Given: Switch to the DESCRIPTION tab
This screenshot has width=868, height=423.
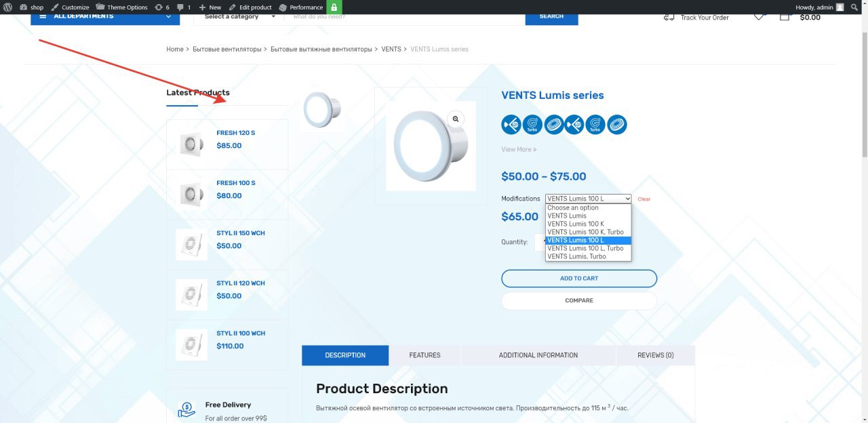Looking at the screenshot, I should [345, 355].
